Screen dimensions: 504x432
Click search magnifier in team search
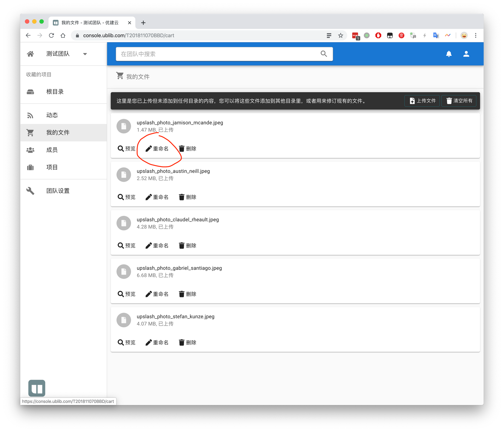click(324, 54)
